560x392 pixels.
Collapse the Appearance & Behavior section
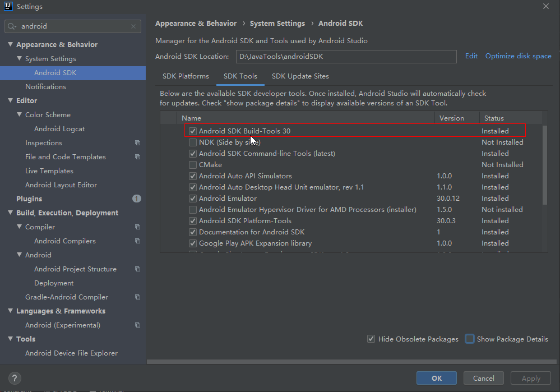10,44
